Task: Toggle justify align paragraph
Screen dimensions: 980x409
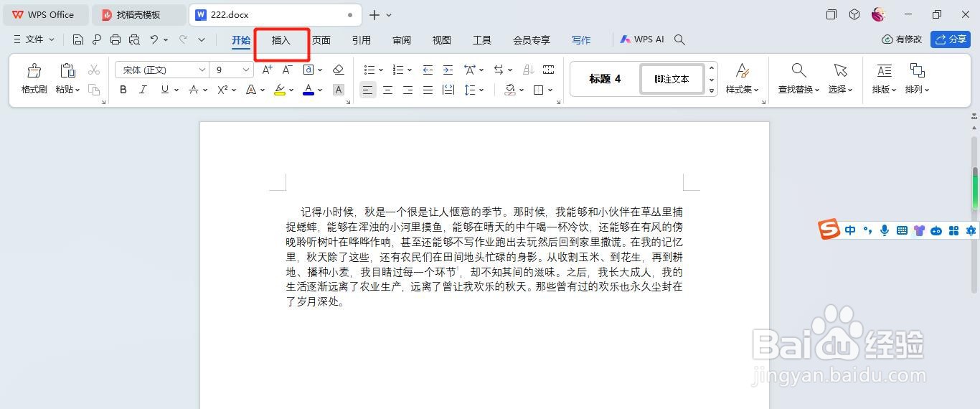Action: point(428,90)
